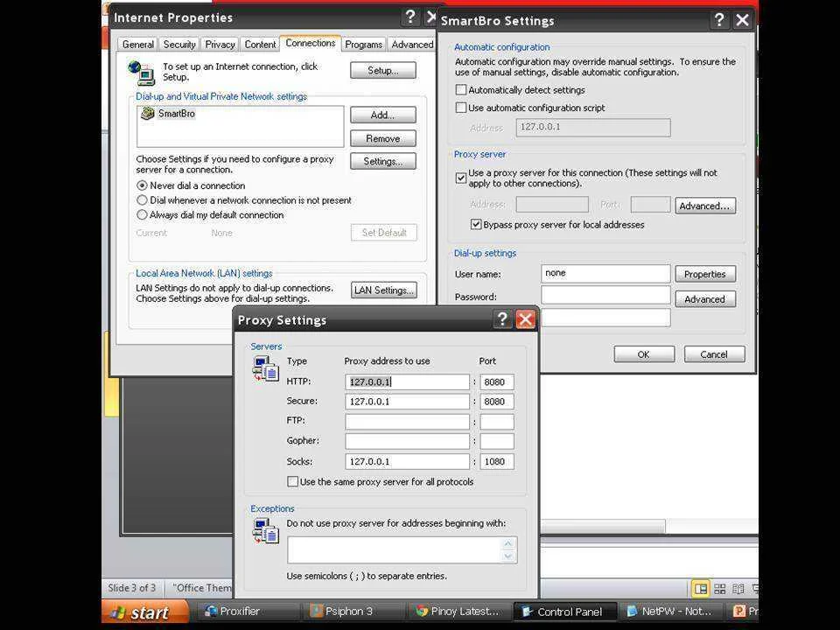This screenshot has width=840, height=630.
Task: Click the Servers icon in Proxy Settings
Action: [x=265, y=368]
